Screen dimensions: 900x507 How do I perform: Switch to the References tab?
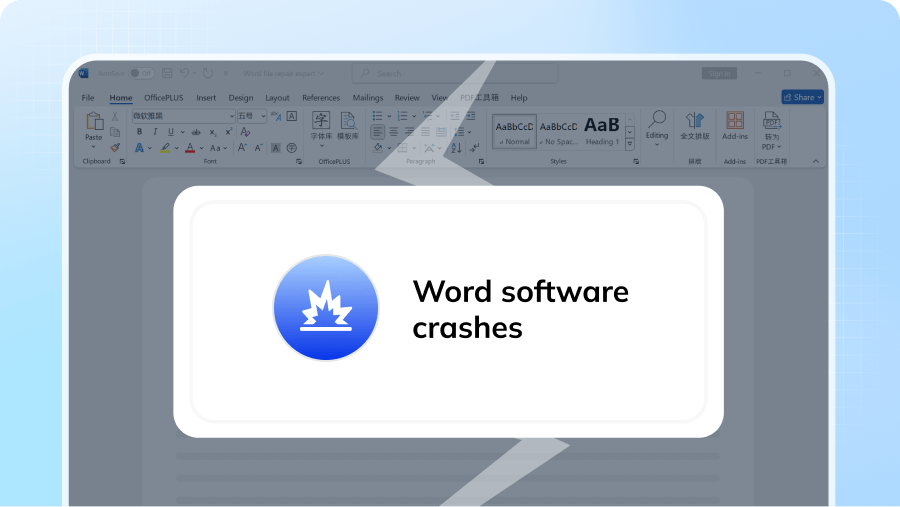(x=321, y=98)
